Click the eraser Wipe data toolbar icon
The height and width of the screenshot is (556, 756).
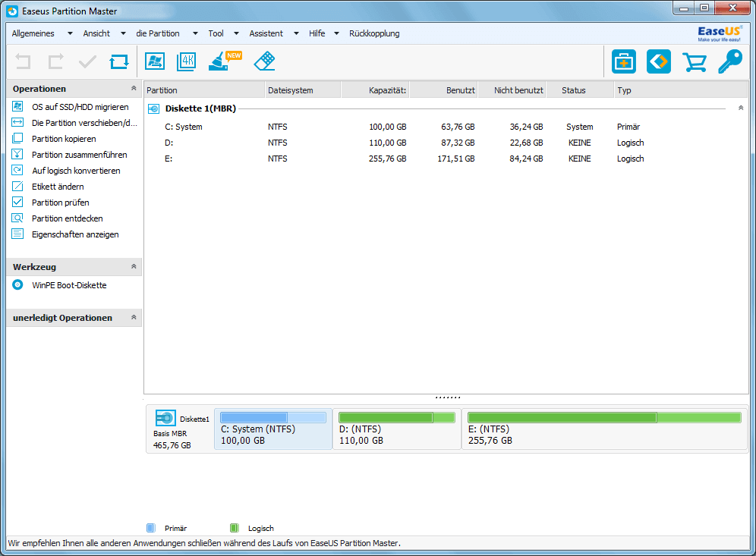264,61
